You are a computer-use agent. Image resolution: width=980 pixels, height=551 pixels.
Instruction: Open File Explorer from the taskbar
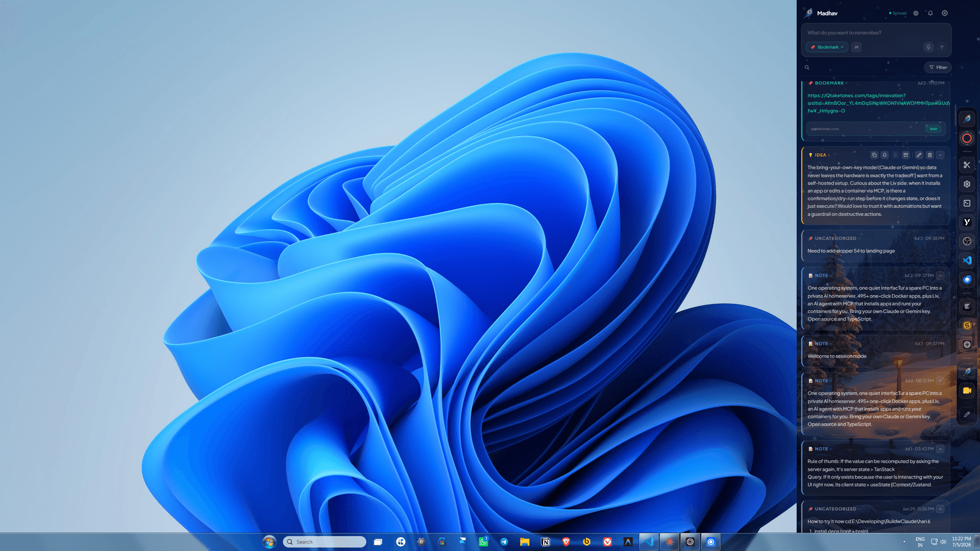click(x=525, y=542)
